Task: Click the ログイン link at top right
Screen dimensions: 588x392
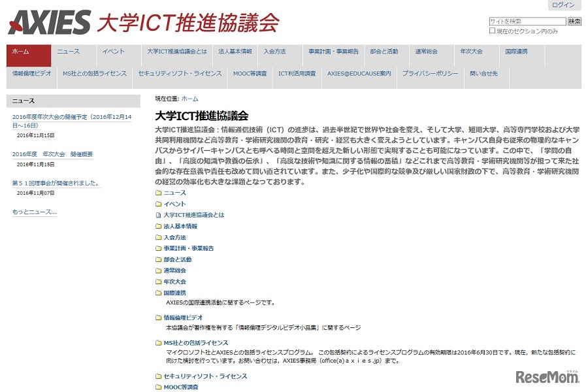Action: click(563, 5)
